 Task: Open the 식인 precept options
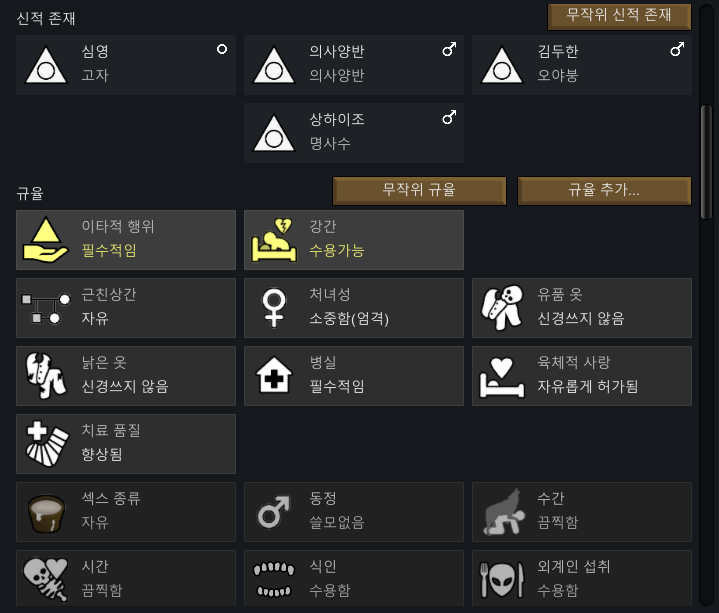354,579
